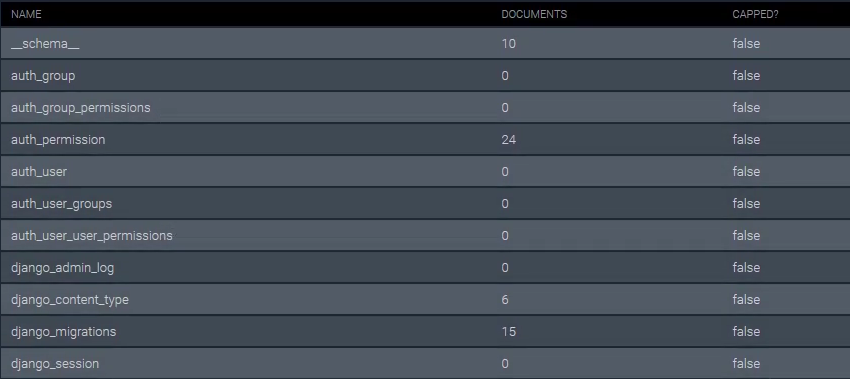Open the auth_group_permissions collection

[x=81, y=108]
